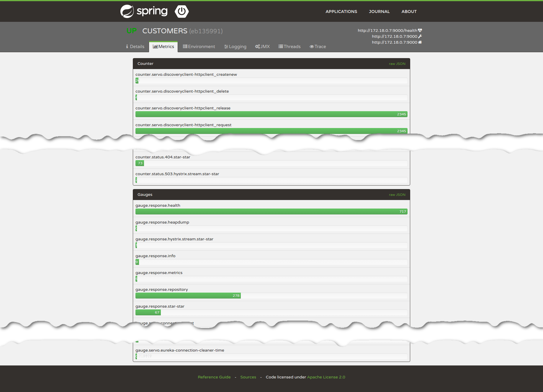The width and height of the screenshot is (543, 392).
Task: Open the About page
Action: tap(409, 12)
